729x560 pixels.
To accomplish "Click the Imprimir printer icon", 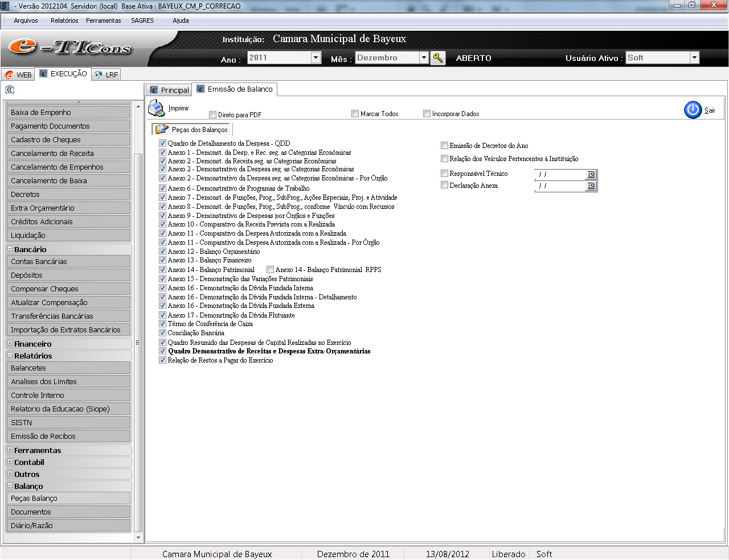I will click(x=156, y=108).
